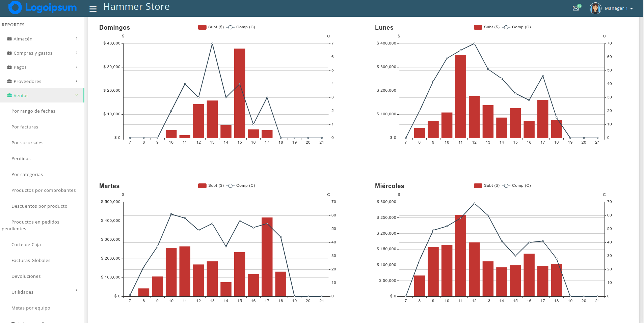Click the hamburger menu icon
Viewport: 644px width, 323px height.
pyautogui.click(x=93, y=9)
